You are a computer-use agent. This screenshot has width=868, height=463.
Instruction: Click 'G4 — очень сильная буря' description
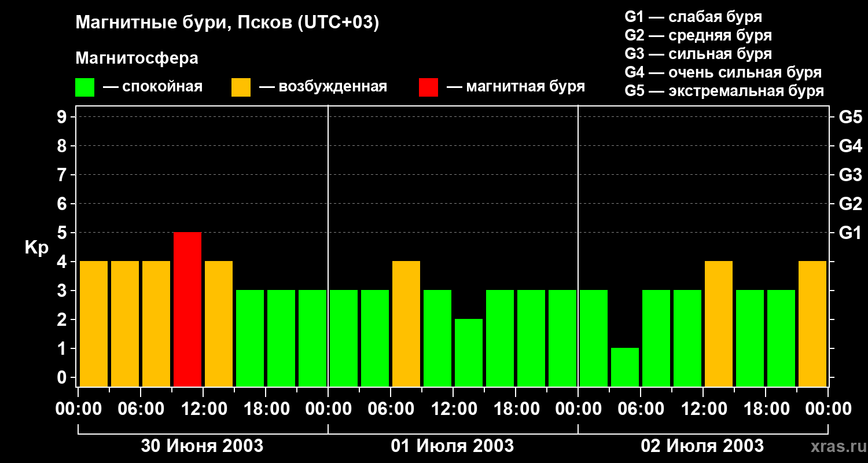(723, 72)
